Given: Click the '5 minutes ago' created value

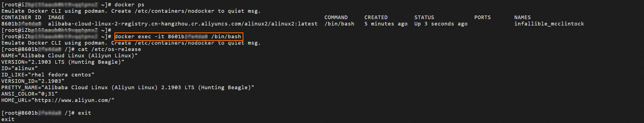Looking at the screenshot, I should 386,24.
